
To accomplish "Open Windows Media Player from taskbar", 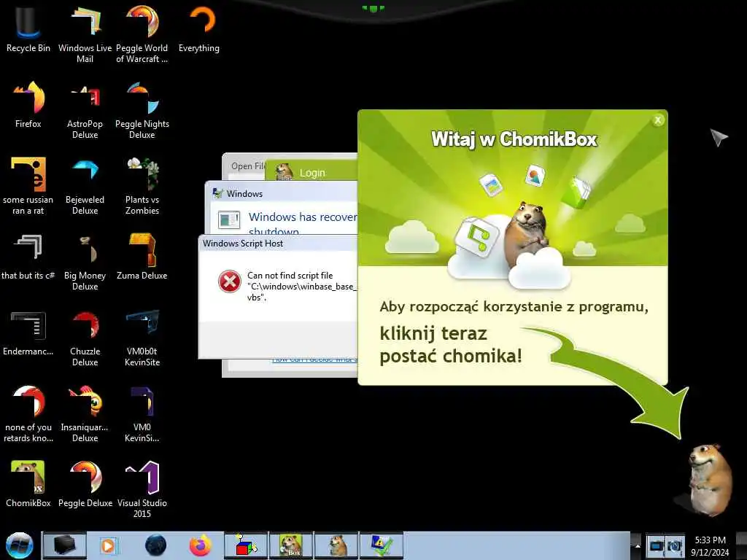I will click(108, 545).
